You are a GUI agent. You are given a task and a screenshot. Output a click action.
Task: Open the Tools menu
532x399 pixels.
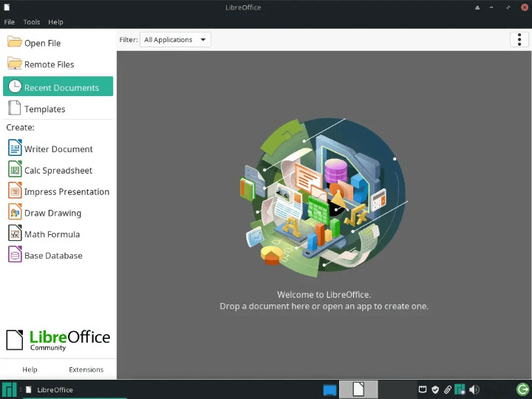[32, 22]
